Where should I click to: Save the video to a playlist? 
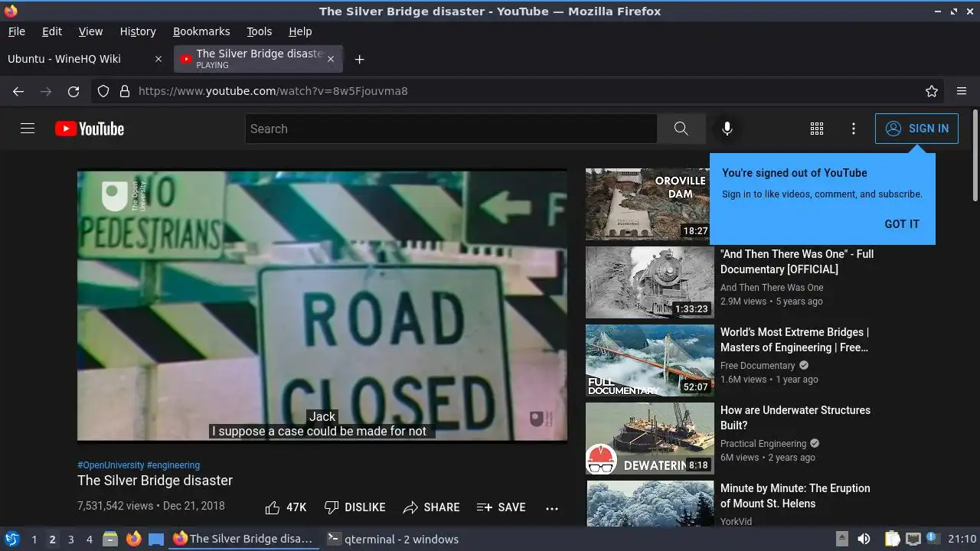tap(501, 507)
